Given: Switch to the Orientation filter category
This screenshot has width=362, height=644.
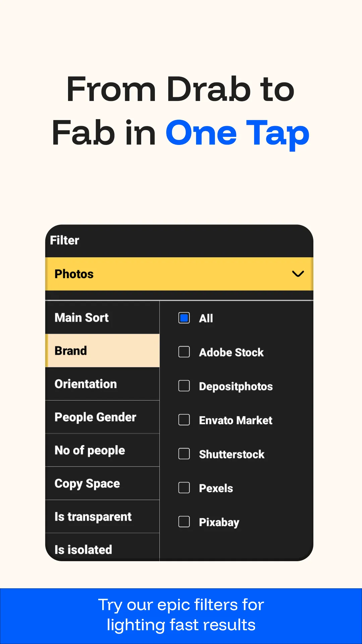Looking at the screenshot, I should point(102,384).
